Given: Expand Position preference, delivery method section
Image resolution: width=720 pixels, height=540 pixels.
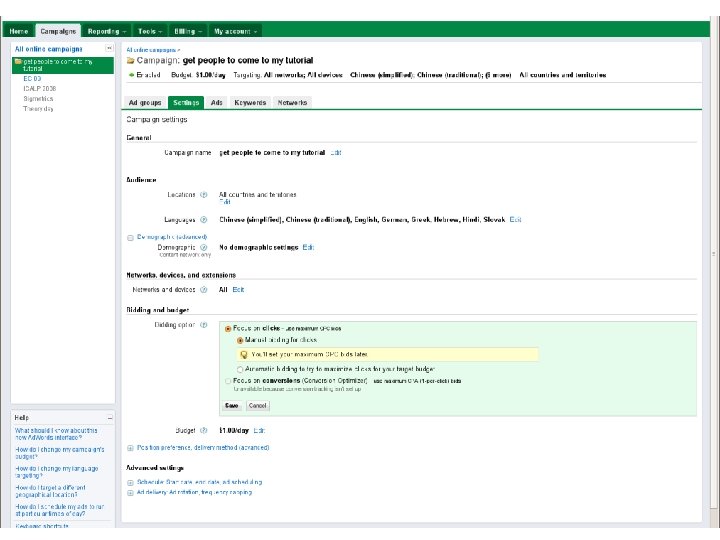Looking at the screenshot, I should coord(130,447).
